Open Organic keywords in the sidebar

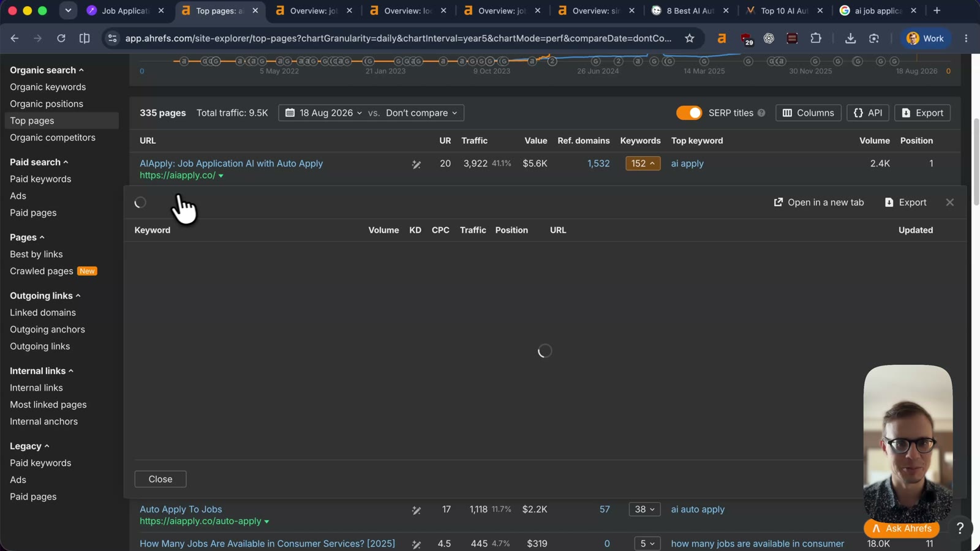[48, 88]
